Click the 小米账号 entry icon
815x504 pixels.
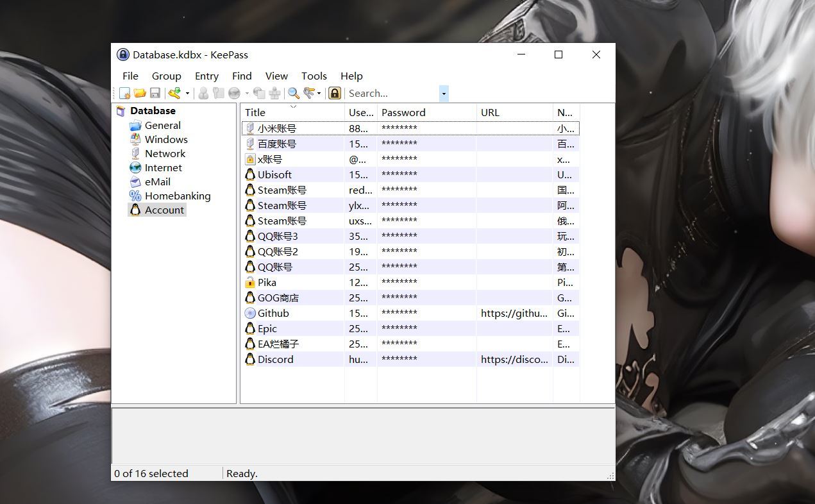point(250,129)
